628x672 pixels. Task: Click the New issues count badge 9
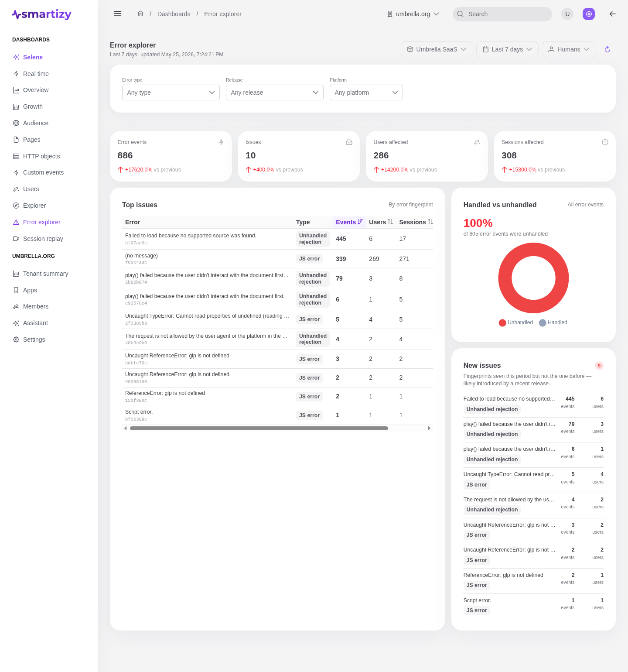pyautogui.click(x=599, y=366)
